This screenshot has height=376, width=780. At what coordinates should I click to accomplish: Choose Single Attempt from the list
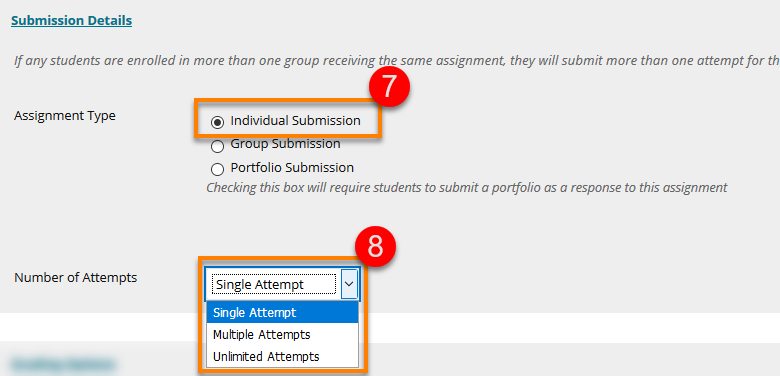point(282,312)
